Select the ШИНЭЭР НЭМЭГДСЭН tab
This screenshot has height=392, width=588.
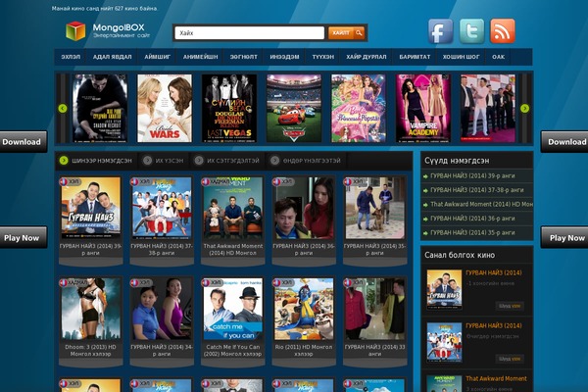tap(97, 161)
